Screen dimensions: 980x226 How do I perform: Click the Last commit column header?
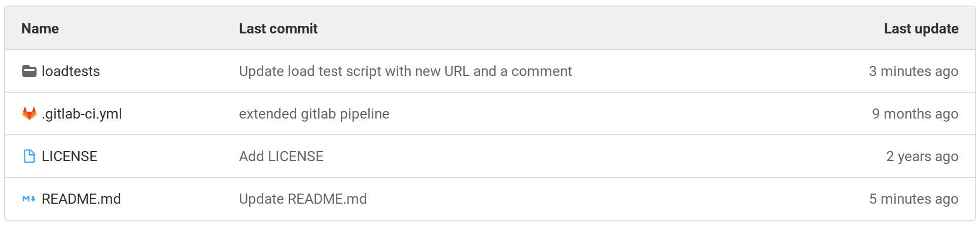click(278, 29)
